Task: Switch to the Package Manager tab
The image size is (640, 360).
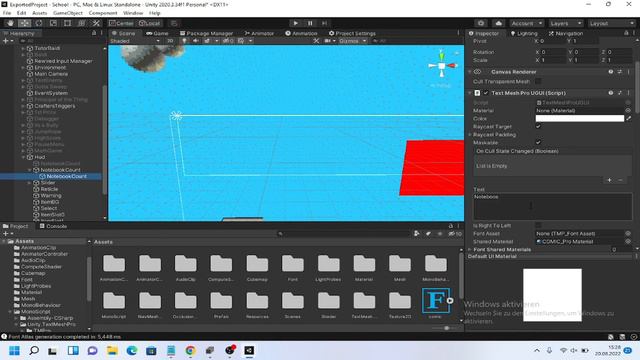Action: pos(207,33)
